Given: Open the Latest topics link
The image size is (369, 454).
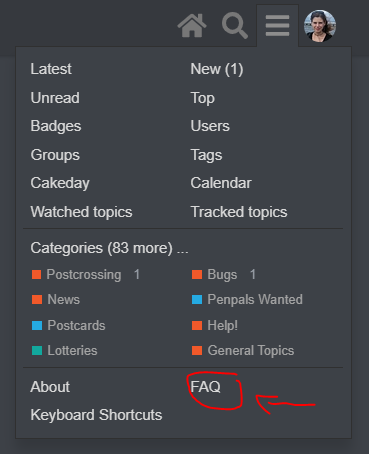Looking at the screenshot, I should [51, 69].
